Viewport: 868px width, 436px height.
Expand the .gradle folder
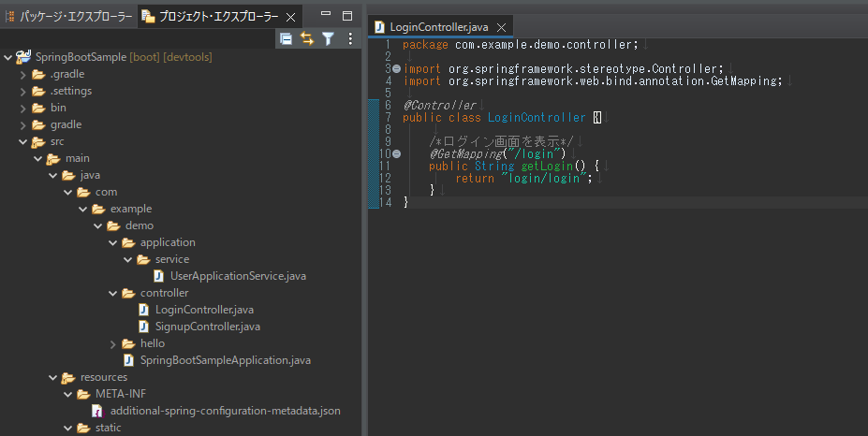22,74
